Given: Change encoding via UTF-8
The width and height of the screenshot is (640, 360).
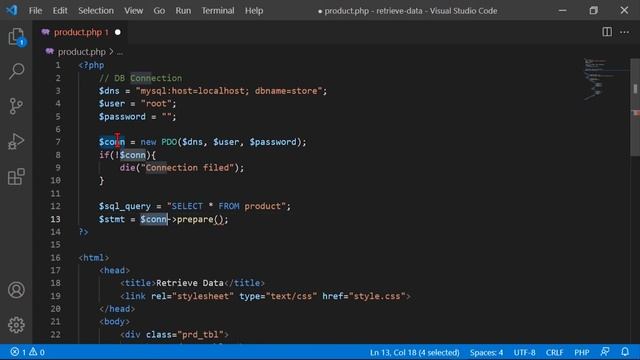Looking at the screenshot, I should (524, 352).
